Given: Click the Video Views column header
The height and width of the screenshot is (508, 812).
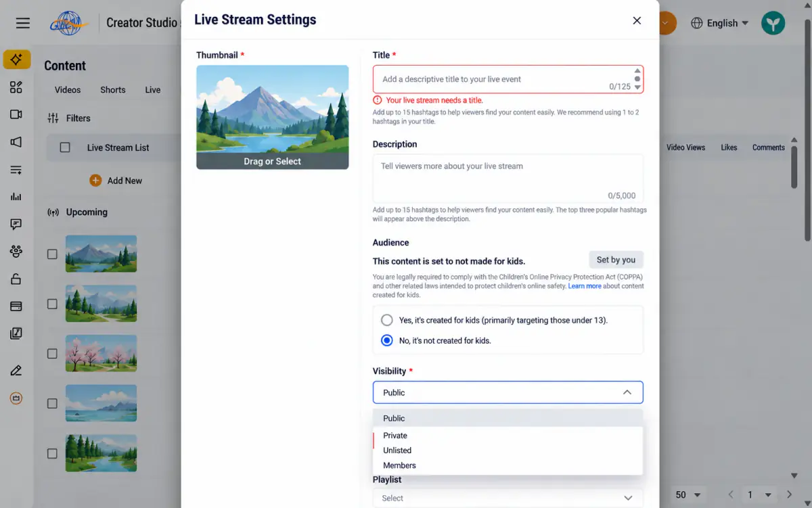Looking at the screenshot, I should pyautogui.click(x=686, y=147).
